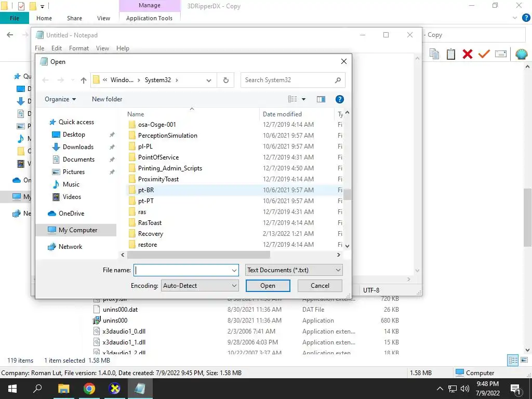Toggle the preview pane icon
532x399 pixels.
pos(321,99)
